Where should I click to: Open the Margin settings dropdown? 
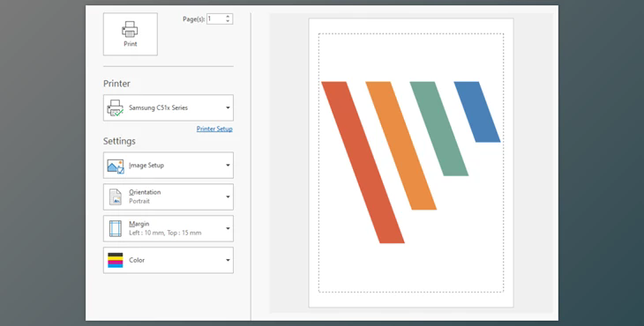pos(168,228)
